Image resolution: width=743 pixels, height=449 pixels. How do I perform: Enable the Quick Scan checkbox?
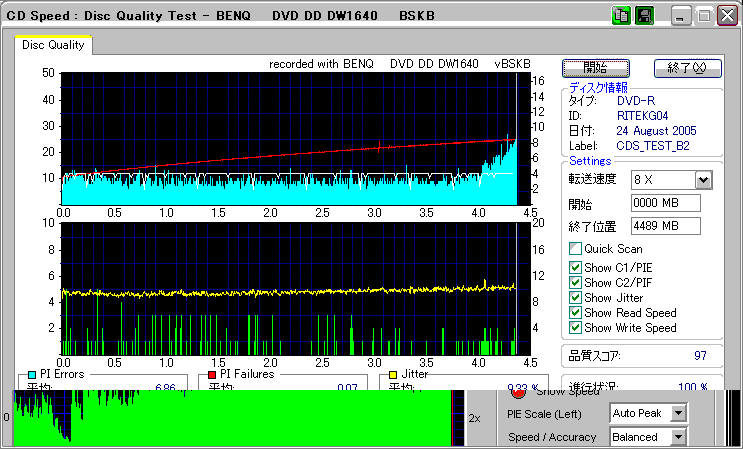(575, 248)
